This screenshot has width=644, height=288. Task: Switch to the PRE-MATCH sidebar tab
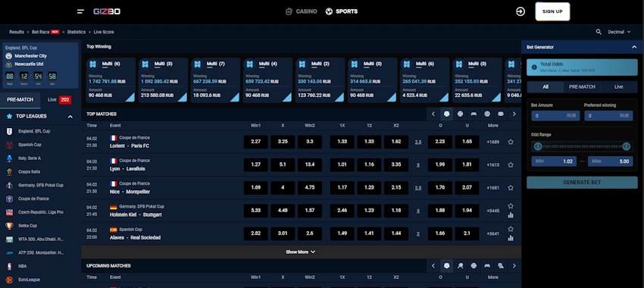pyautogui.click(x=20, y=100)
